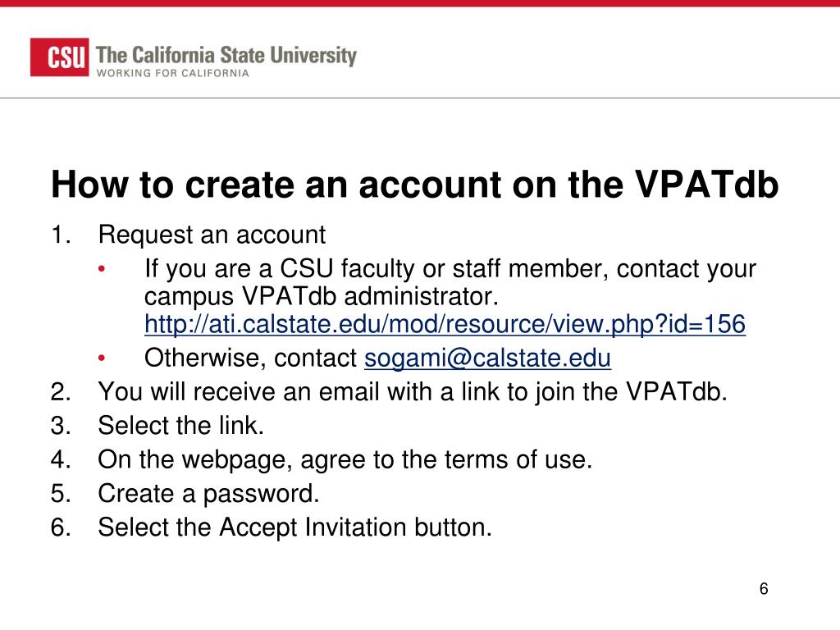This screenshot has width=840, height=630.
Task: Click the "You will receive an email" step
Action: [413, 392]
